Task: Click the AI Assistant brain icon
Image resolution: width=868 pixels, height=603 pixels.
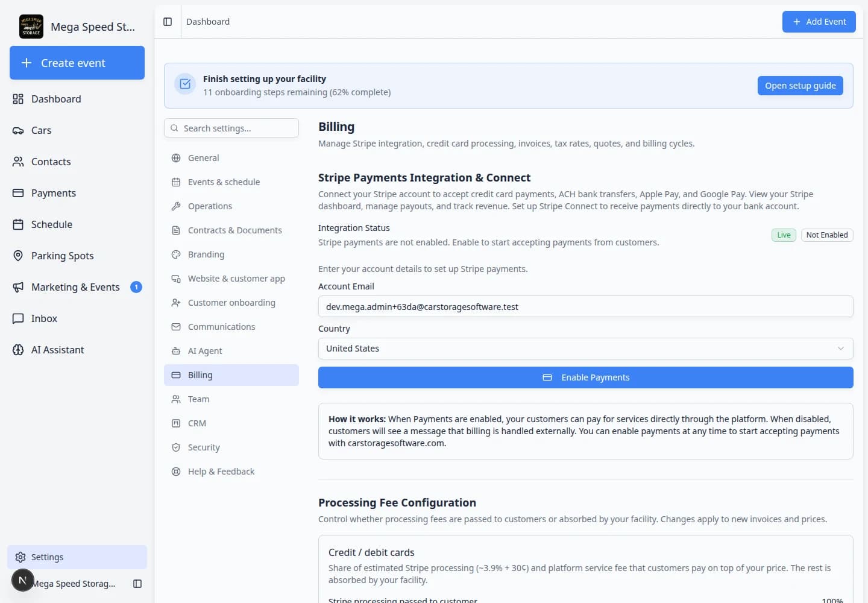Action: pyautogui.click(x=18, y=350)
